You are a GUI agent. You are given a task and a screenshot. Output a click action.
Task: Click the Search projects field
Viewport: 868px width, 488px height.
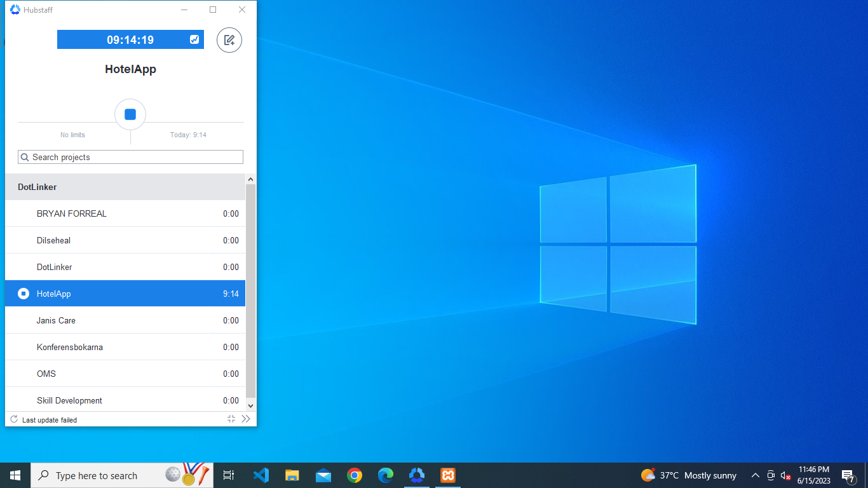[130, 157]
